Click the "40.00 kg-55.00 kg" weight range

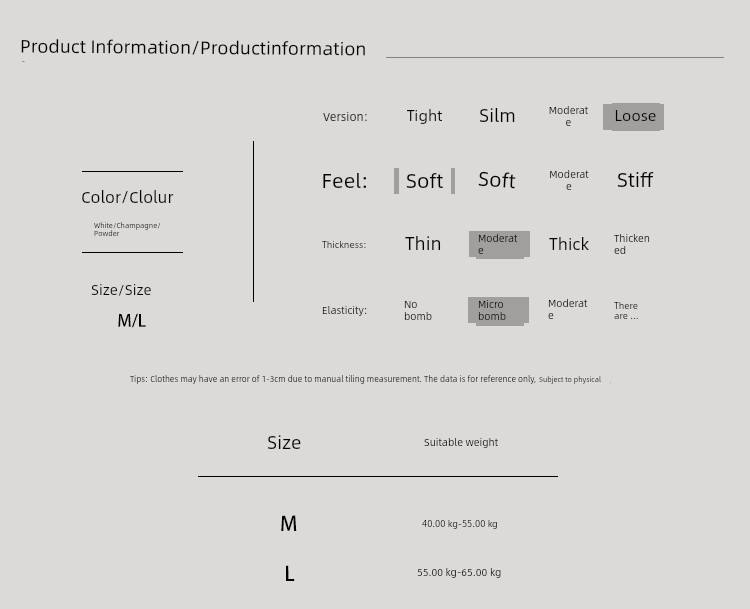459,524
